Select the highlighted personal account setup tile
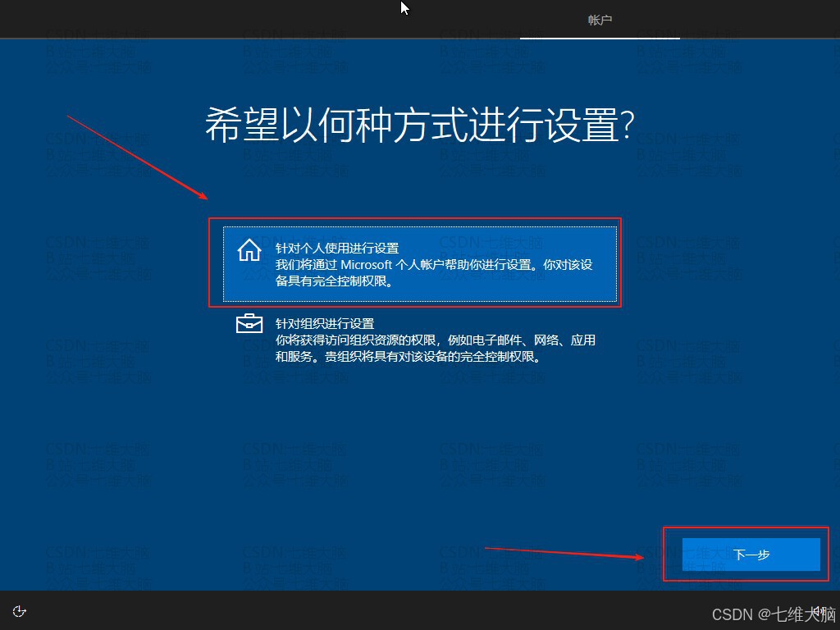 click(418, 262)
